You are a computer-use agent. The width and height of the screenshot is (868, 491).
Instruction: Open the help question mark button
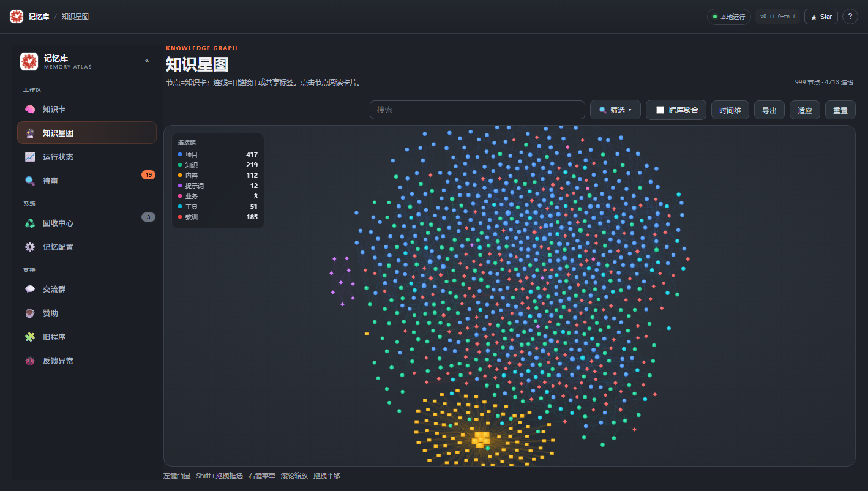(850, 17)
